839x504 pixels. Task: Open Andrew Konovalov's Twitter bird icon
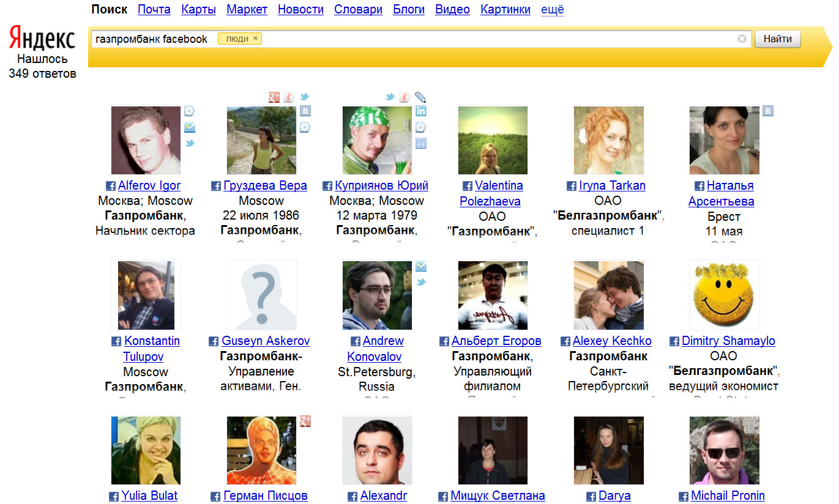tap(421, 282)
